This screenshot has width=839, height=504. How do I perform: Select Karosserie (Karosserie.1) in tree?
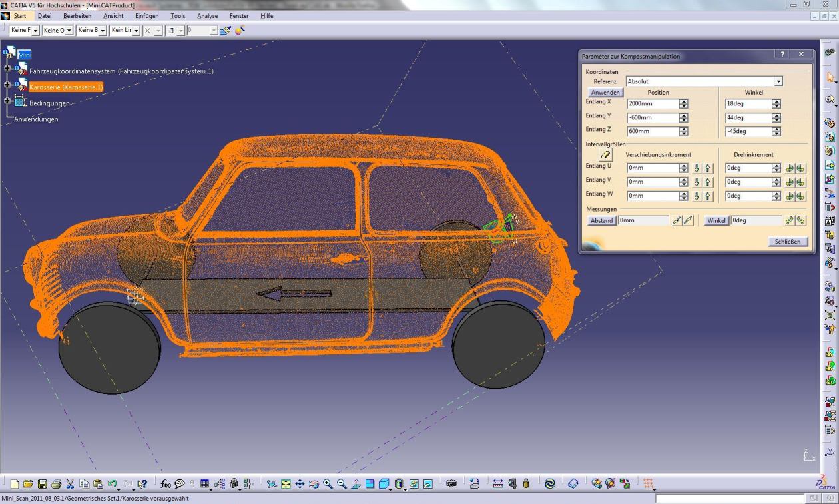(66, 87)
